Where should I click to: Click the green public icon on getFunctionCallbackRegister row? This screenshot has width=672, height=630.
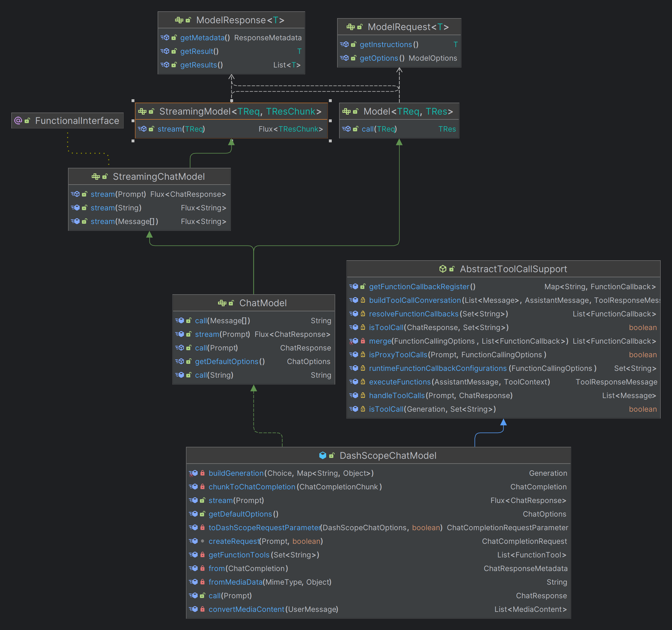click(x=363, y=287)
